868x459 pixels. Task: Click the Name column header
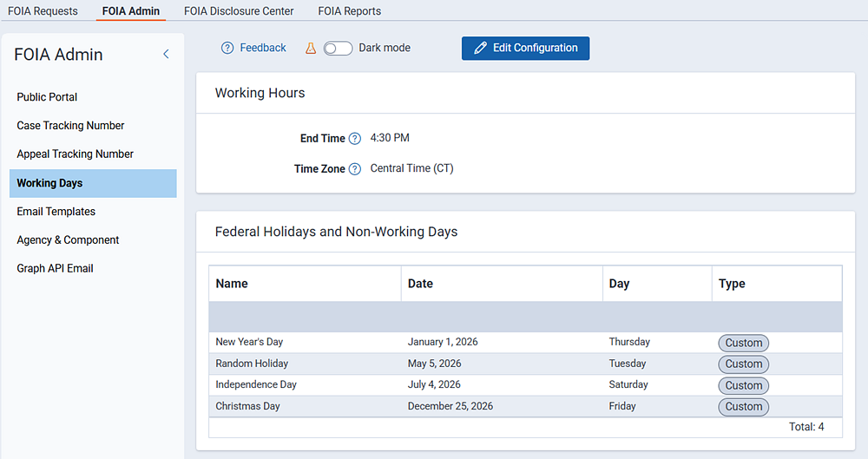tap(305, 284)
